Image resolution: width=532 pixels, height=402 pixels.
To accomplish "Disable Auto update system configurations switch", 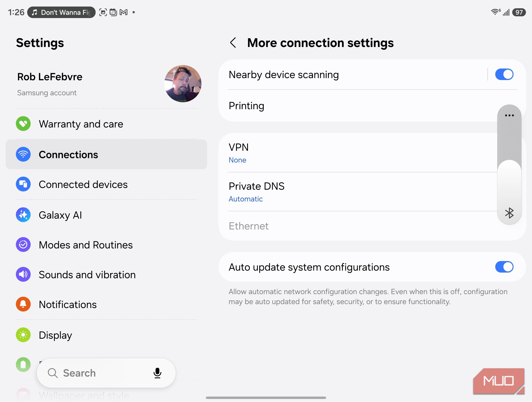I will pyautogui.click(x=504, y=267).
